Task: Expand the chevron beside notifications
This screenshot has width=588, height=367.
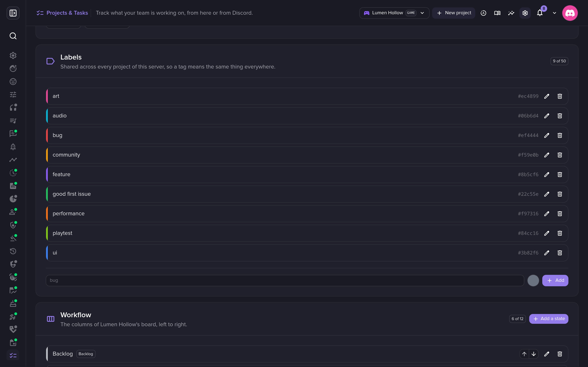Action: pyautogui.click(x=555, y=13)
